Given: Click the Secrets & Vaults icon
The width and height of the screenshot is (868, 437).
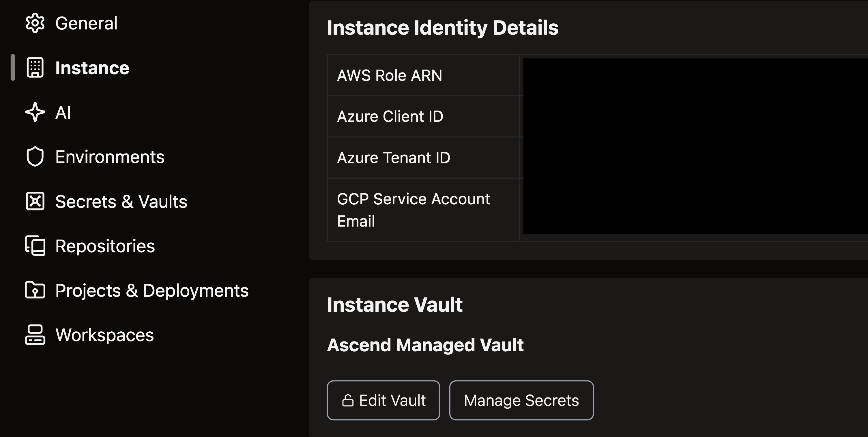Looking at the screenshot, I should click(35, 201).
